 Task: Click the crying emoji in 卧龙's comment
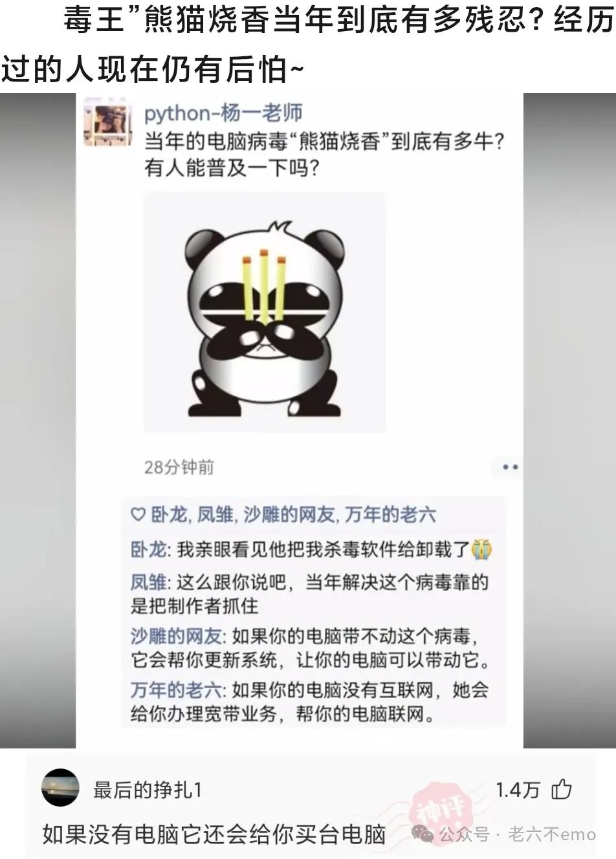coord(481,549)
